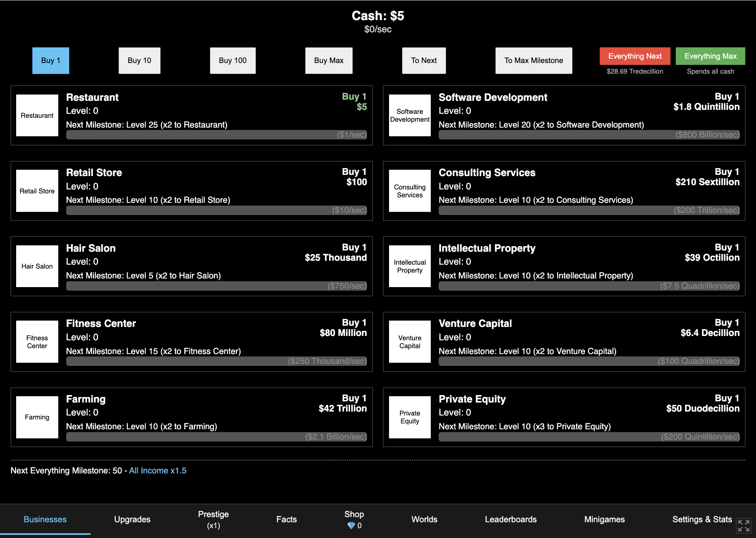Click the red Everything Next button
Viewport: 756px width, 538px height.
[635, 56]
